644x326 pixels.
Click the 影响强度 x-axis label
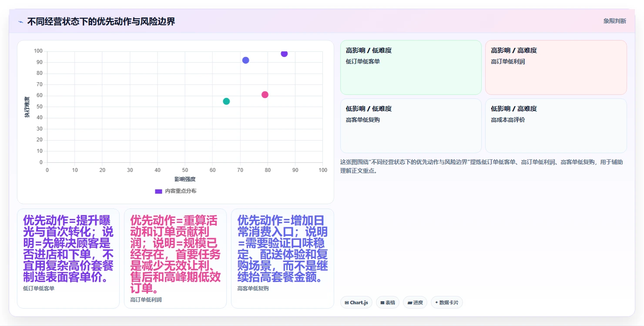pyautogui.click(x=185, y=179)
